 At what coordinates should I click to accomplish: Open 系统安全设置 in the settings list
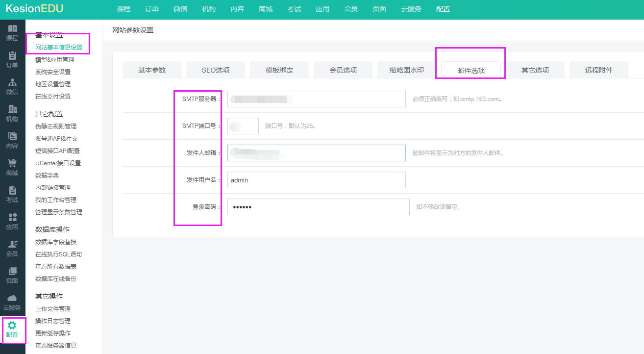53,72
